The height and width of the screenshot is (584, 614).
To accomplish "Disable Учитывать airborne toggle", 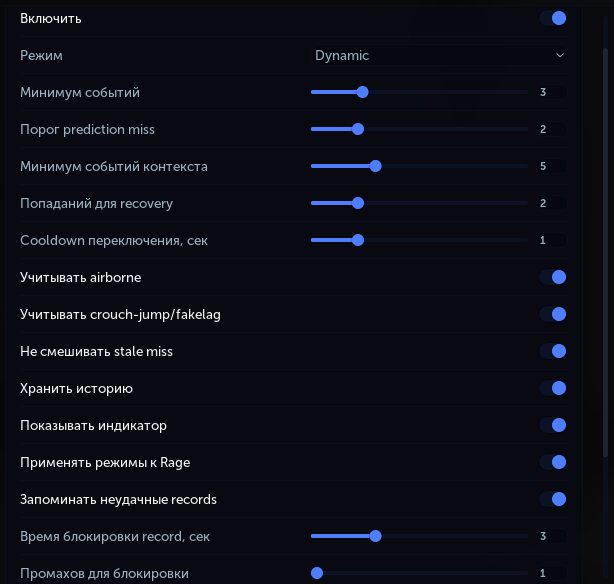I will tap(553, 277).
